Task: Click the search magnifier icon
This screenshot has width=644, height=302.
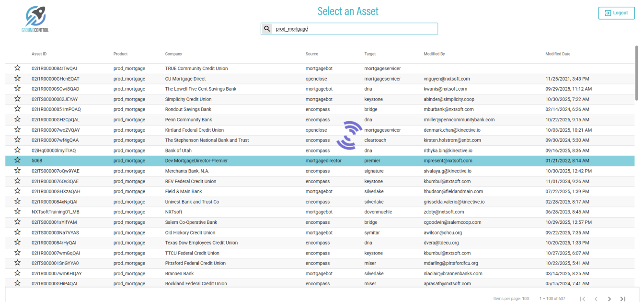Action: pyautogui.click(x=267, y=29)
